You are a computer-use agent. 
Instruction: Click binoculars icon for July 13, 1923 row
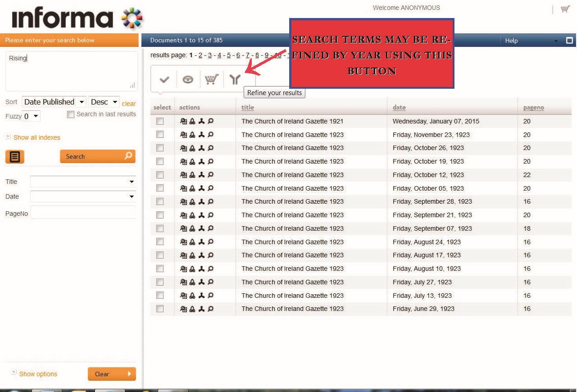coord(192,296)
